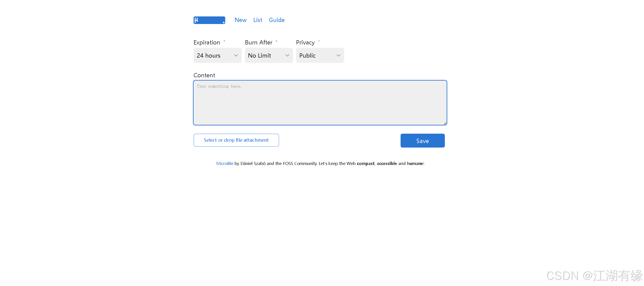Click the chevron in the Privacy dropdown
The image size is (644, 286).
coord(338,55)
